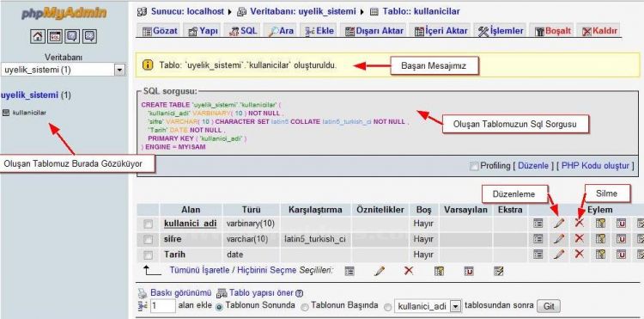
Task: Click the Tümünü İşaretle link
Action: pyautogui.click(x=199, y=271)
